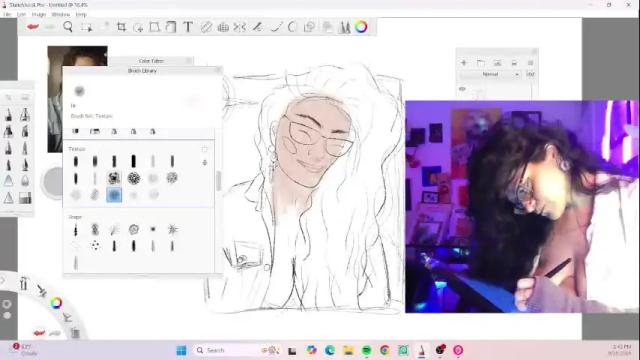The width and height of the screenshot is (640, 360).
Task: Clear the layer from the layer panel
Action: 514,63
